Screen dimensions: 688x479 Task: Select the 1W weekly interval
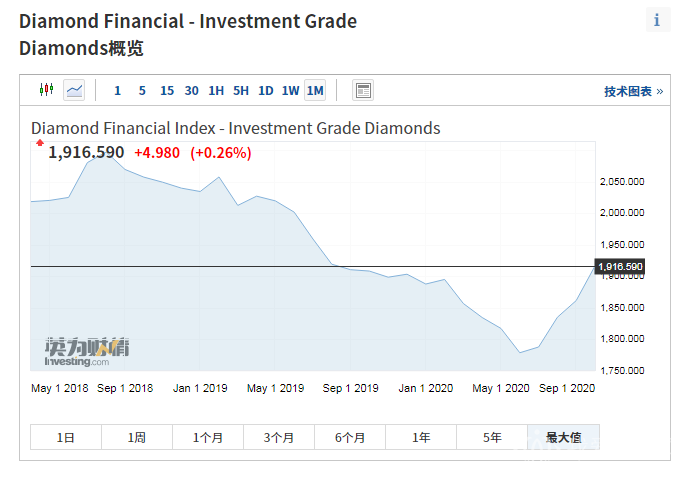[290, 91]
